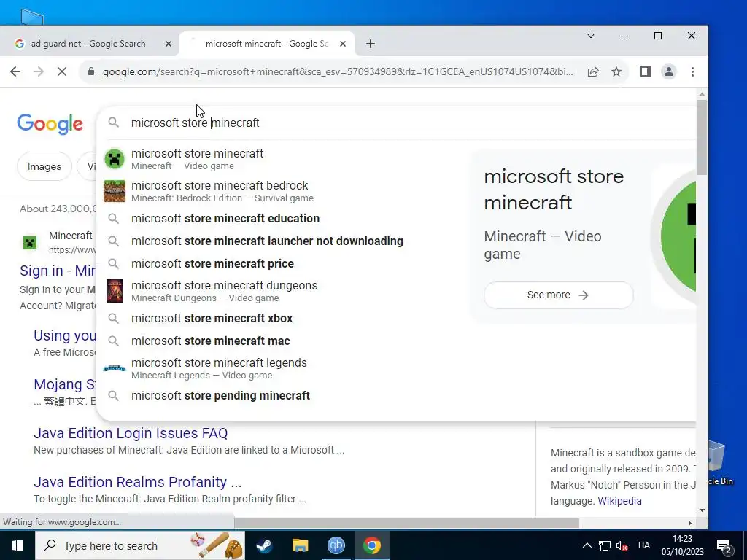Click the magnifier icon in the search box
Screen dimensions: 747x560
(113, 122)
